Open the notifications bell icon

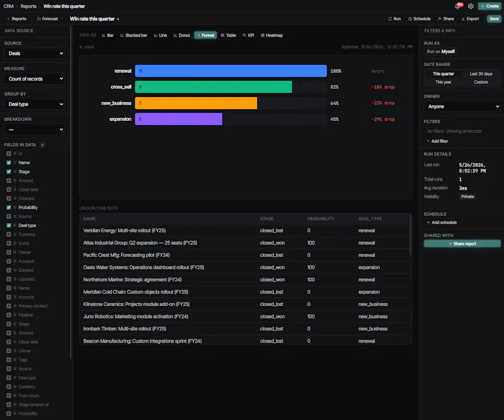[x=457, y=6]
